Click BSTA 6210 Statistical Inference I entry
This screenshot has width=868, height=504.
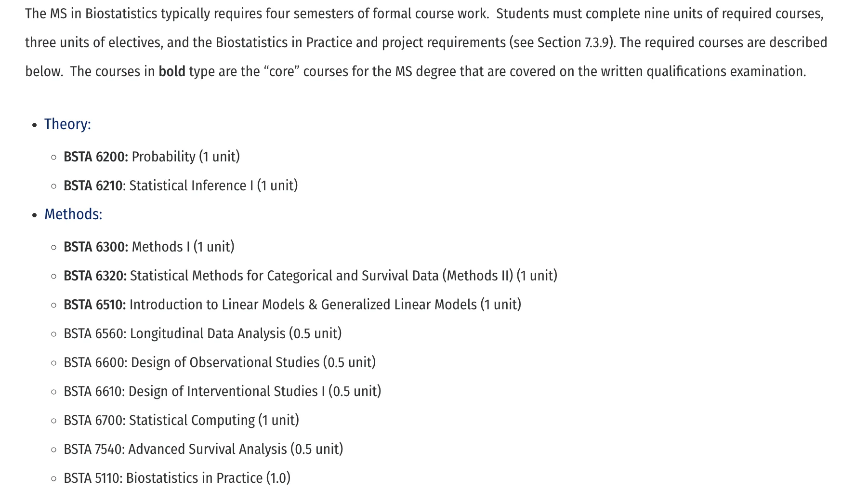(x=180, y=186)
